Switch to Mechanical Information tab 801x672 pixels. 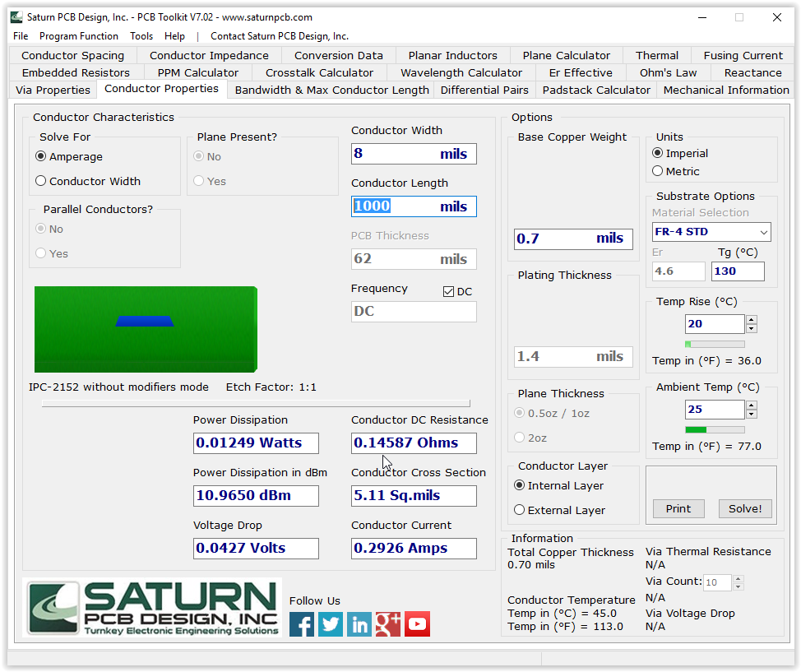pyautogui.click(x=726, y=90)
